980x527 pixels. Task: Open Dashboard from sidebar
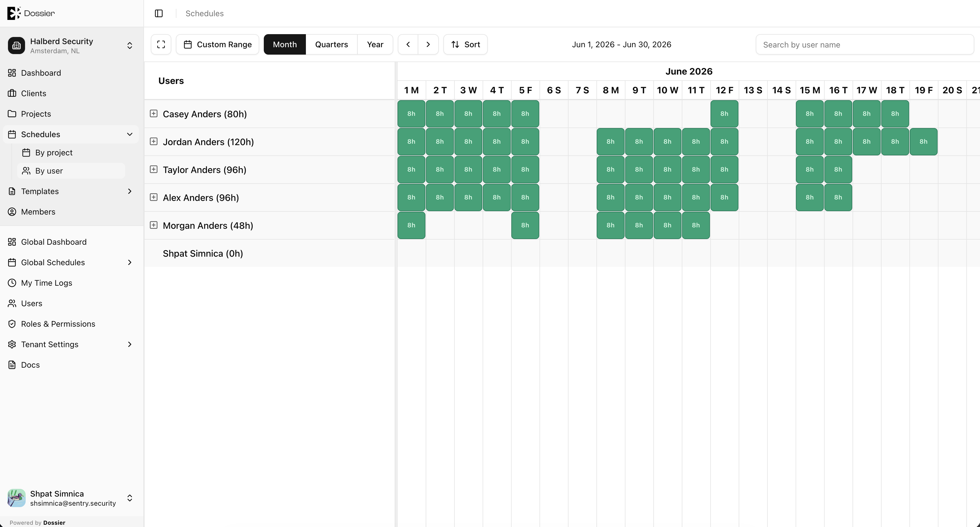click(71, 73)
